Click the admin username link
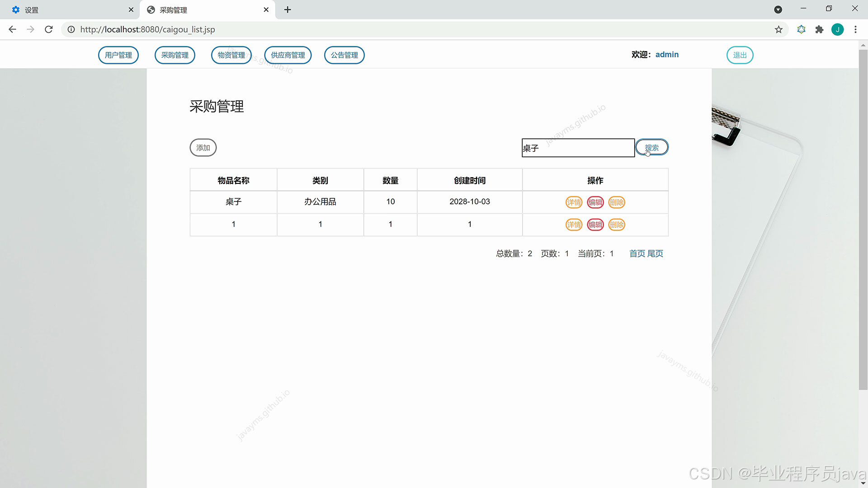Image resolution: width=868 pixels, height=488 pixels. [x=667, y=55]
